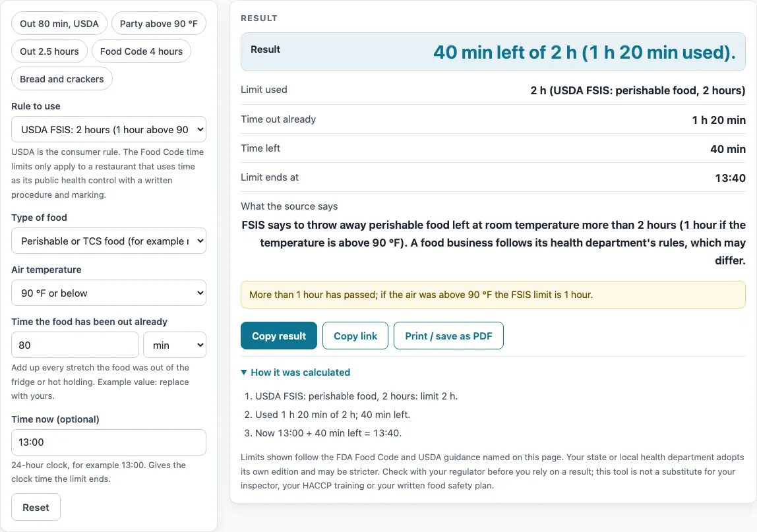This screenshot has height=532, width=757.
Task: Click the 'Time left' value '40 min'
Action: 727,149
